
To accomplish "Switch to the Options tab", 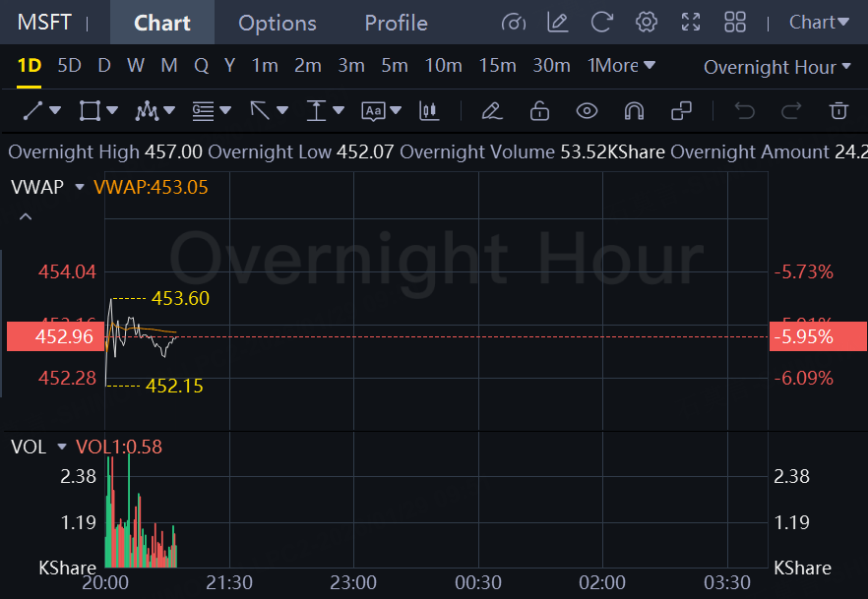I will [278, 23].
